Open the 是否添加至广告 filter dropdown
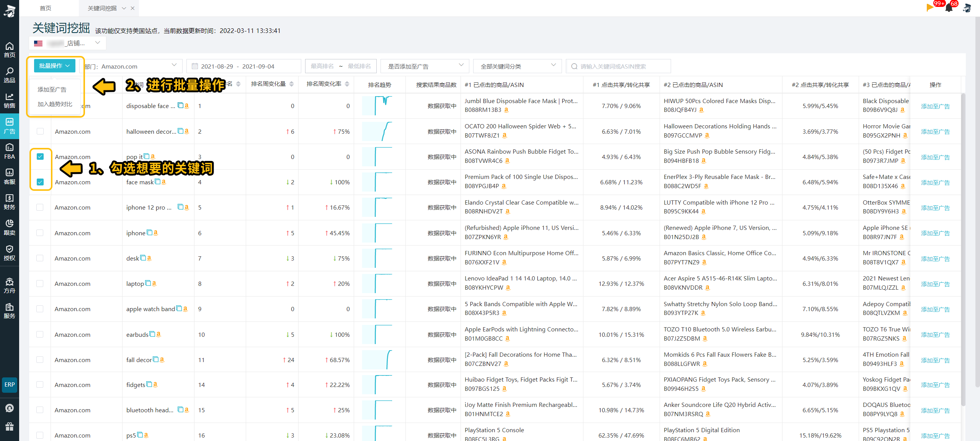The width and height of the screenshot is (980, 441). point(425,66)
